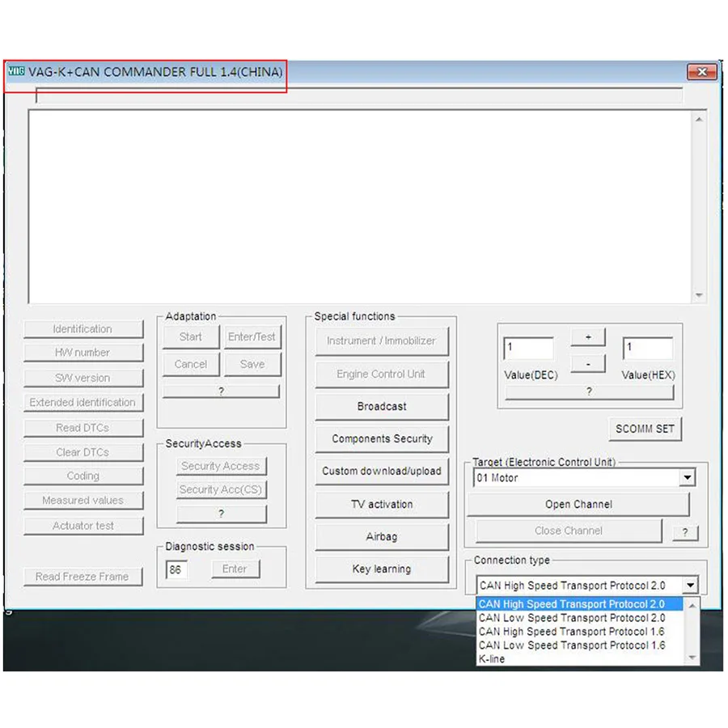Choose CAN Low Speed Transport Protocol 2.0

pos(579,618)
